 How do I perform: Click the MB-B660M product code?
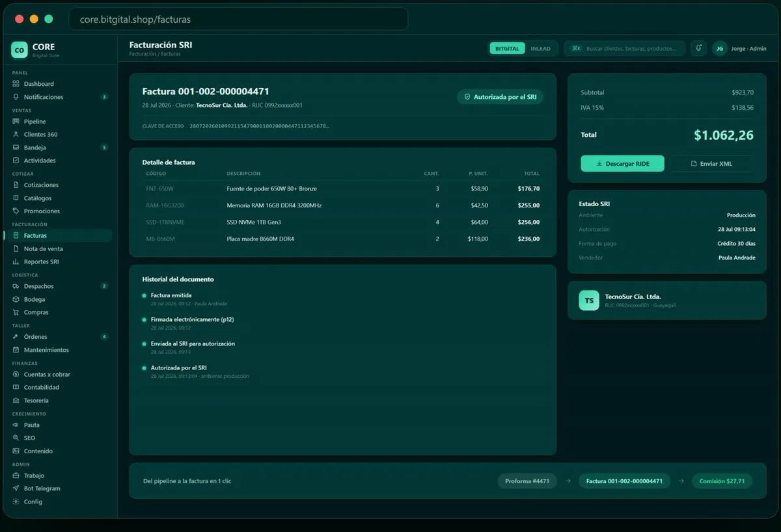coord(161,239)
